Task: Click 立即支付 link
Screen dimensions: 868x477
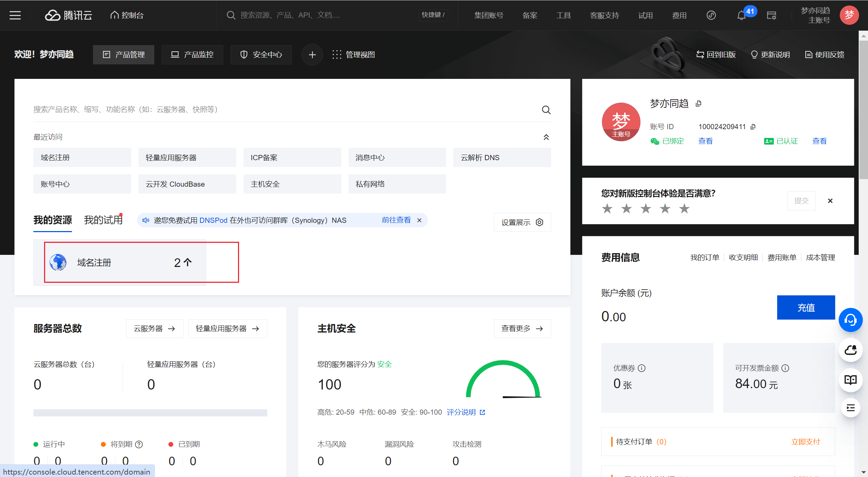Action: tap(805, 442)
